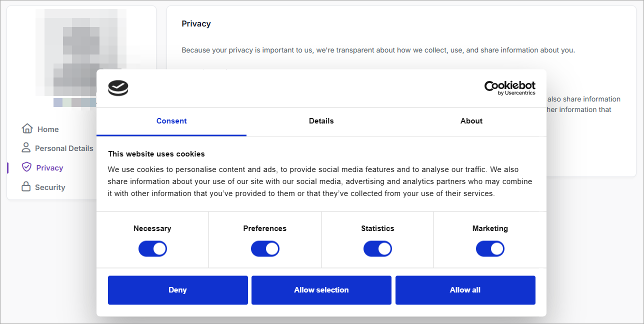Click the Allow selection button
644x324 pixels.
click(x=321, y=290)
